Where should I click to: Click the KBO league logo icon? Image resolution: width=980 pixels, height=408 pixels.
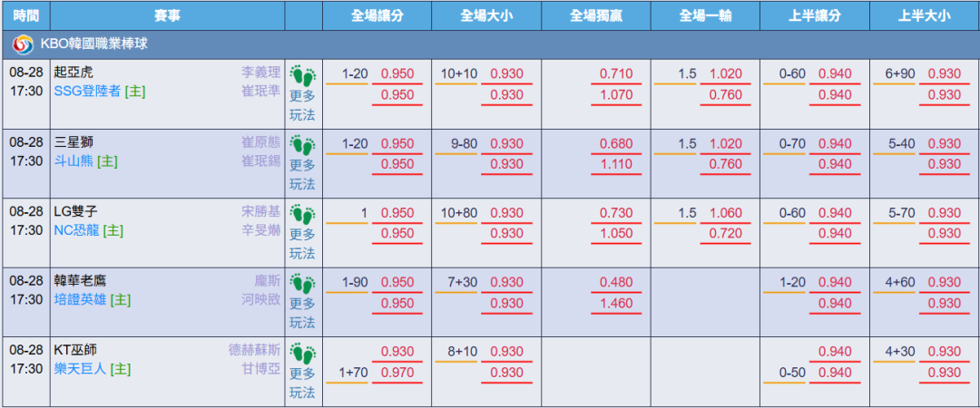pos(23,44)
